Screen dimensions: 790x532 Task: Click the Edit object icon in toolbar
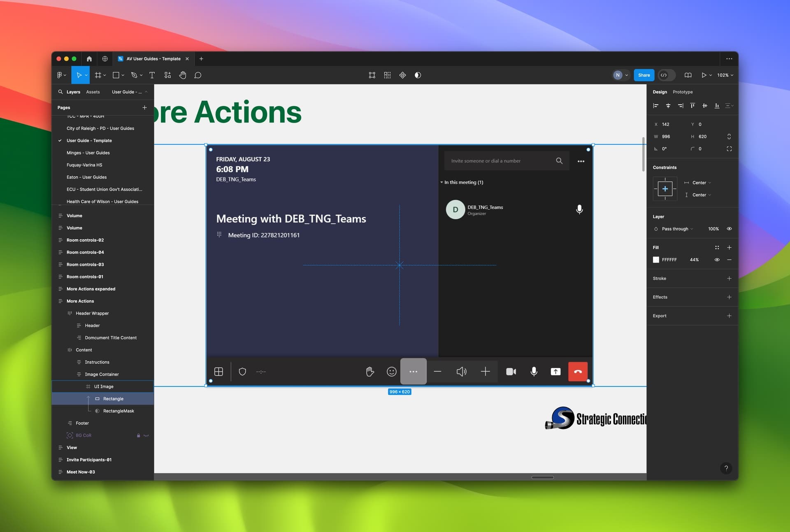(x=372, y=75)
